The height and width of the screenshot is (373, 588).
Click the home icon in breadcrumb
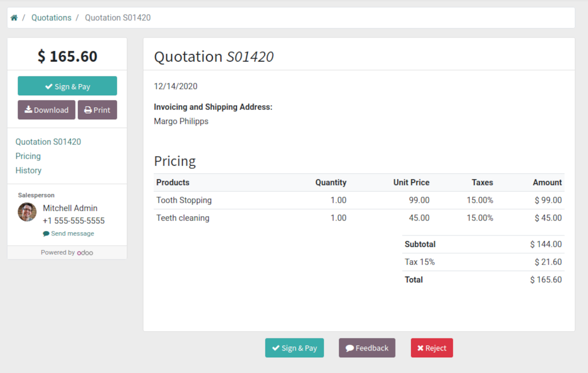pyautogui.click(x=14, y=18)
